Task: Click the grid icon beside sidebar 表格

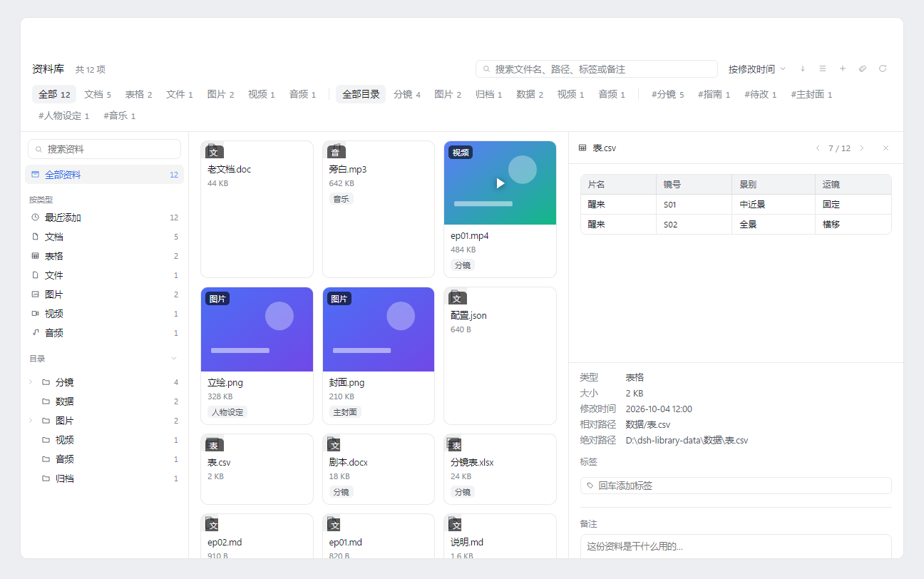Action: (35, 256)
